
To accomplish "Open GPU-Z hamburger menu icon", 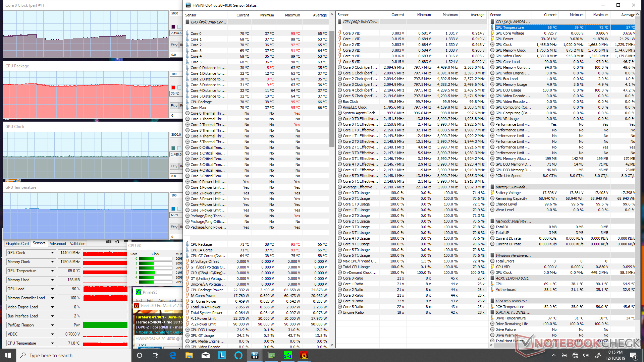I will pyautogui.click(x=126, y=242).
